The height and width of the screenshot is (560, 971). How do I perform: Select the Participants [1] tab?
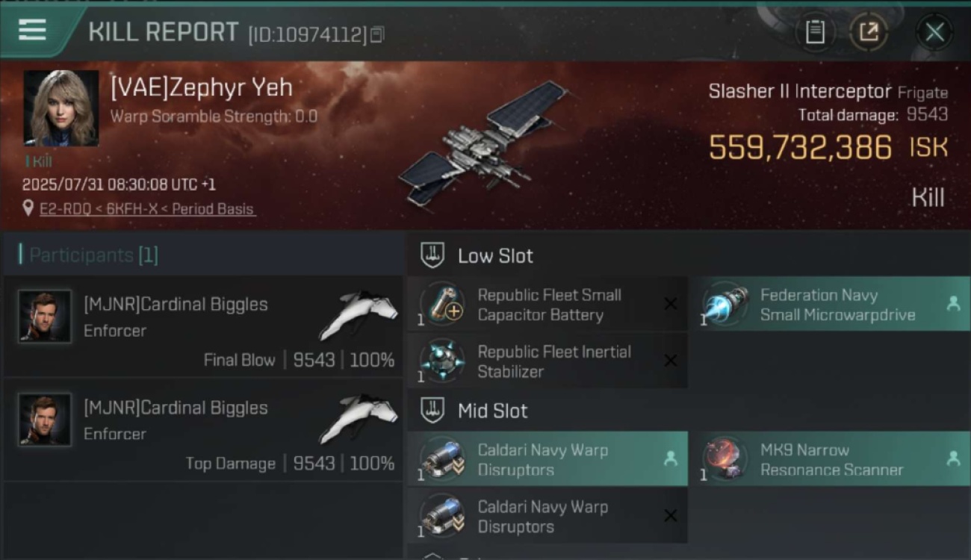(89, 255)
